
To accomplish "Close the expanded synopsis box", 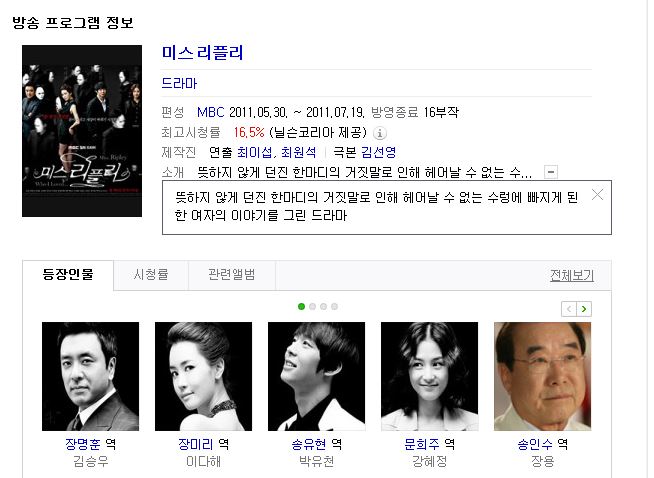I will [x=597, y=194].
